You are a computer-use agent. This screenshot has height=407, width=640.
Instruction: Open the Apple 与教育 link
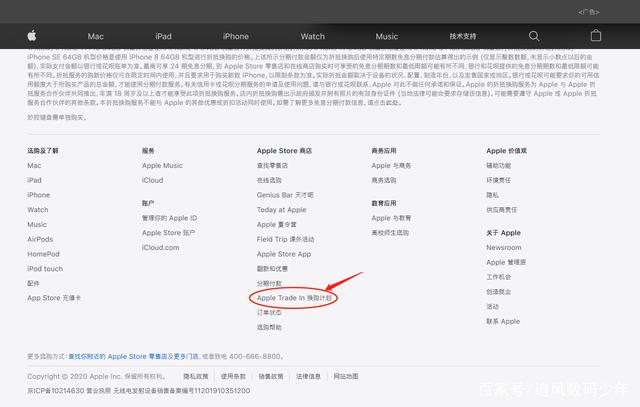coord(391,218)
